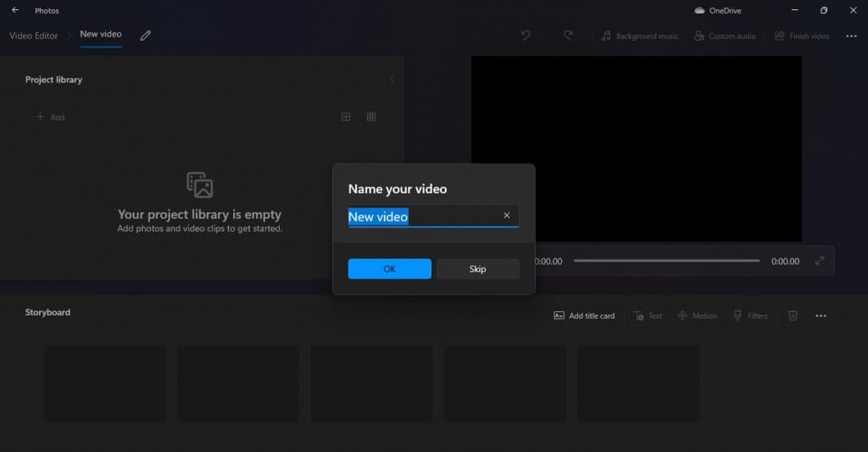Clear the video name with X button

tap(507, 215)
